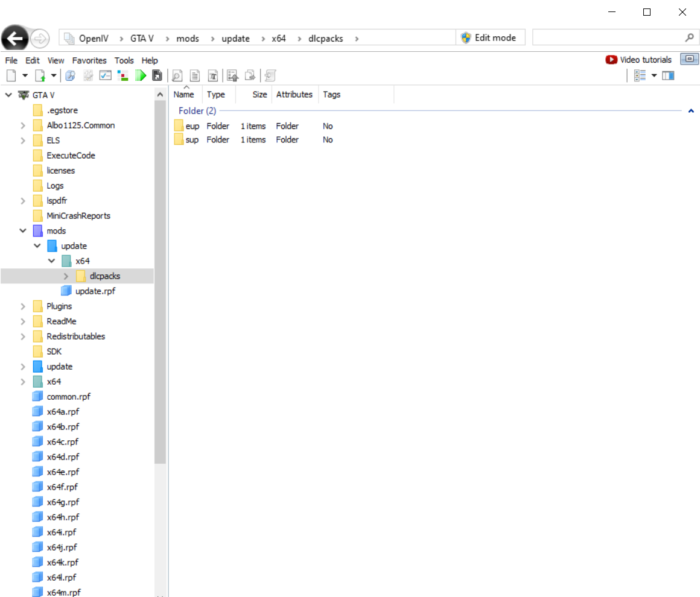Click the Add file icon with green arrow
The width and height of the screenshot is (700, 597).
click(x=40, y=75)
